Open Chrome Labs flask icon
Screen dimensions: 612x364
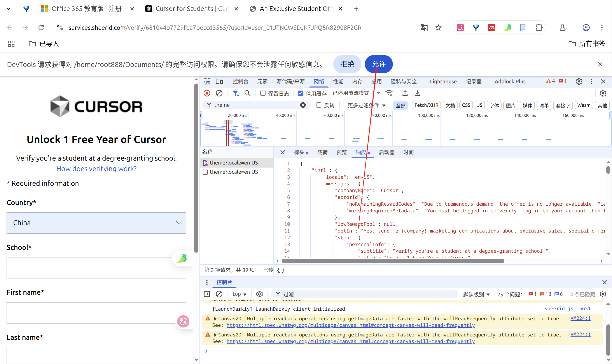click(563, 28)
